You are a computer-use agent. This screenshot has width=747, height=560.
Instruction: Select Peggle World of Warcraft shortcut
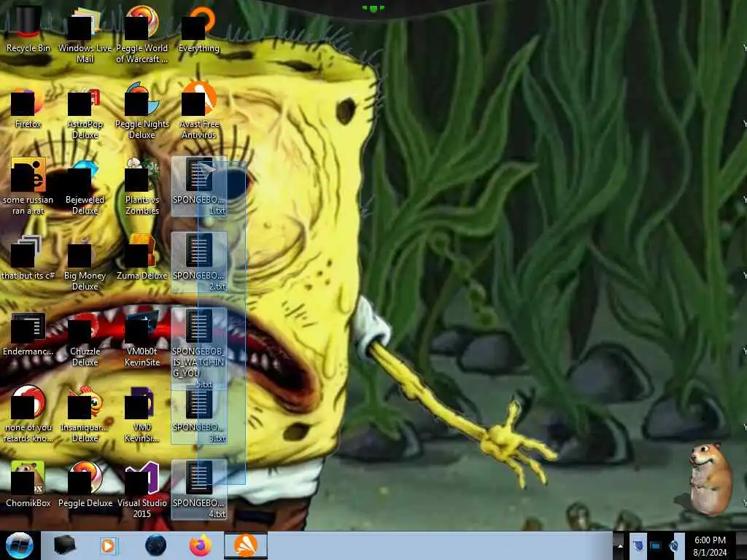tap(142, 34)
